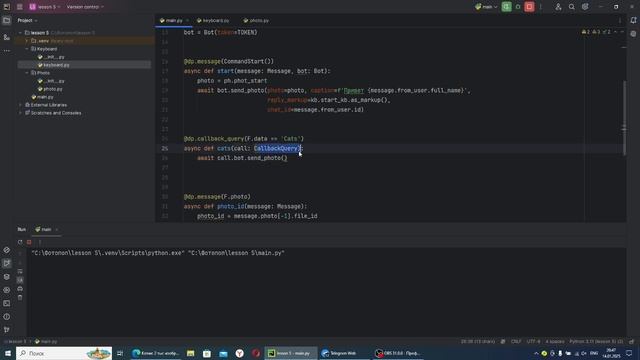The width and height of the screenshot is (640, 360).
Task: Open the Notifications bell icon
Action: [633, 20]
